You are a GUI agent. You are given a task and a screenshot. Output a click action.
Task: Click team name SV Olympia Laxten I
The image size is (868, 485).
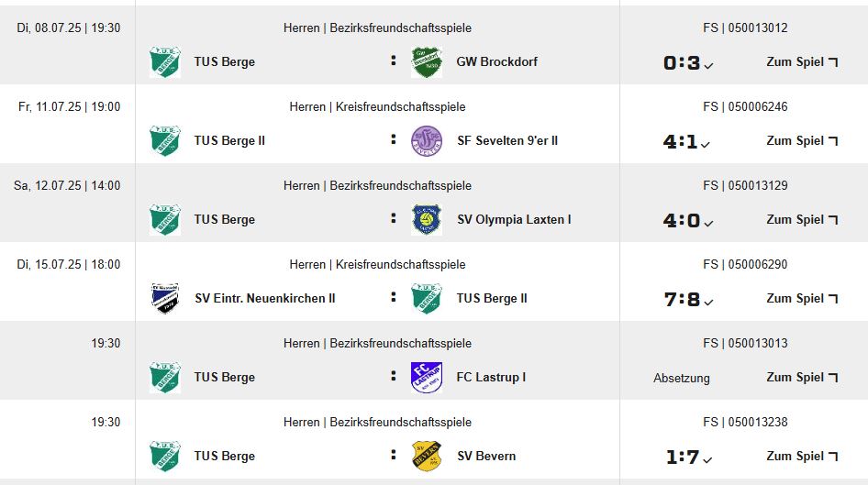point(514,219)
